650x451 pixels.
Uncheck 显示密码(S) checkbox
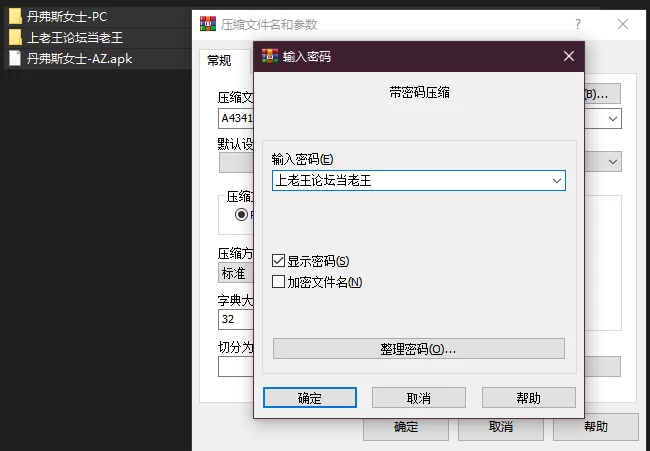278,261
